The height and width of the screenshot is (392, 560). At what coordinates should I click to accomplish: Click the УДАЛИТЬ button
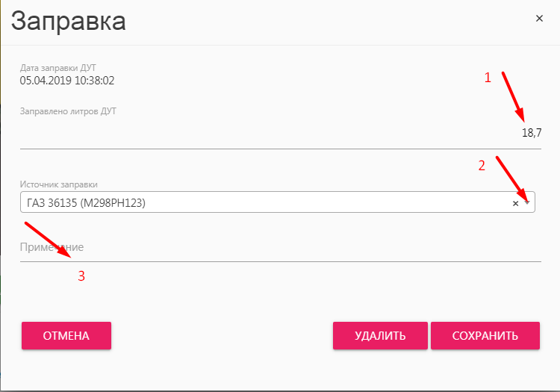(380, 335)
